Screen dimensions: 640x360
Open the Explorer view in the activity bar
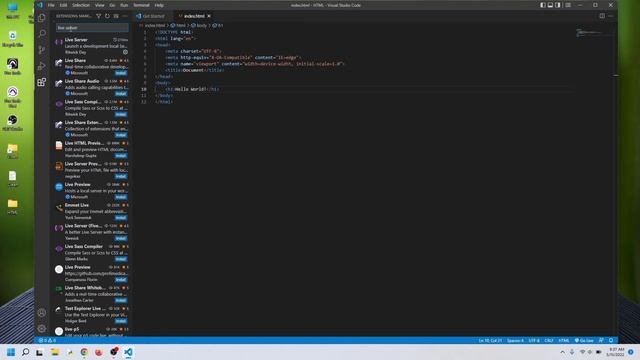[x=42, y=18]
